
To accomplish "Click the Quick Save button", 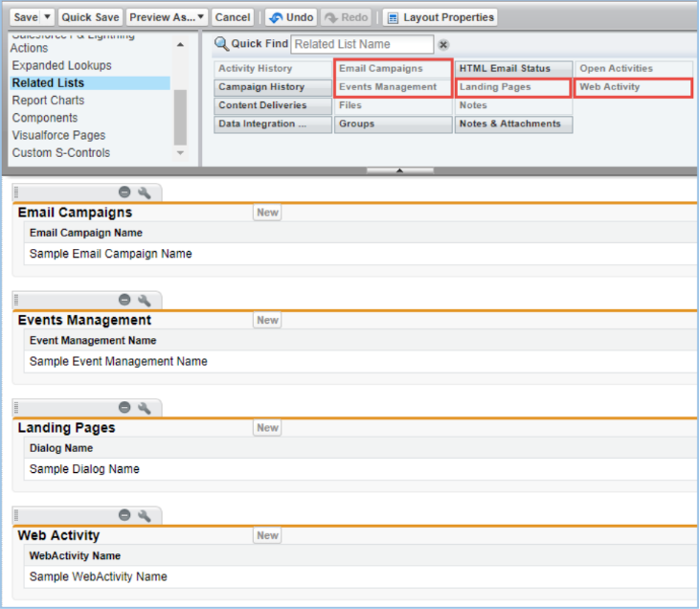I will [x=91, y=17].
